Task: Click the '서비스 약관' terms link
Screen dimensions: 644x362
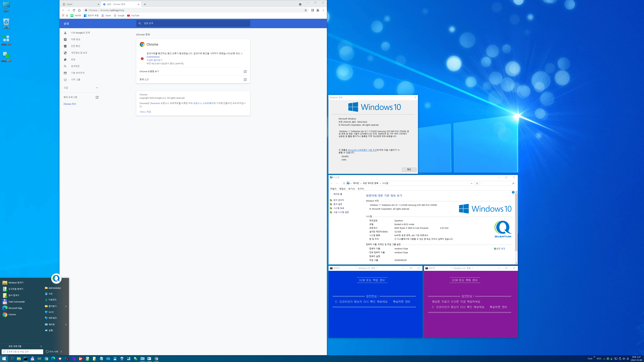Action: (x=145, y=112)
